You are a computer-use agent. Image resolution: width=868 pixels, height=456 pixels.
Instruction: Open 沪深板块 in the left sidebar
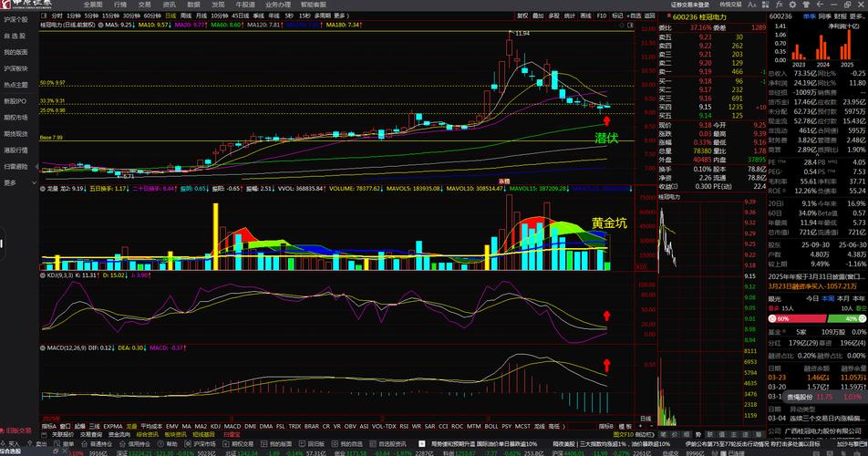pyautogui.click(x=15, y=68)
